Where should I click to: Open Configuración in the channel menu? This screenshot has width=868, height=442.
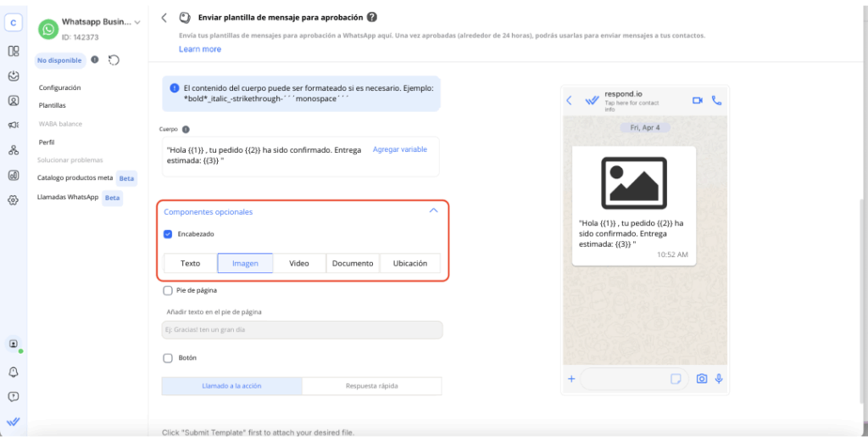[60, 87]
